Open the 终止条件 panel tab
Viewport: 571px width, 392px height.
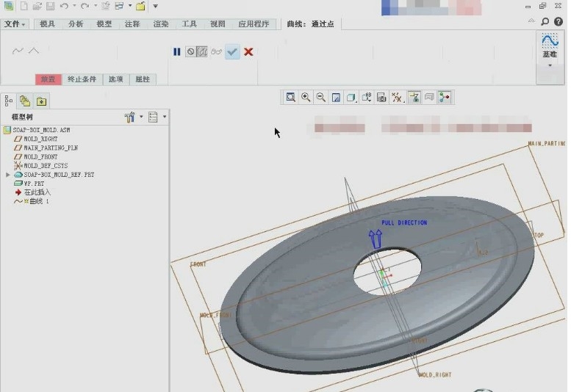coord(82,79)
